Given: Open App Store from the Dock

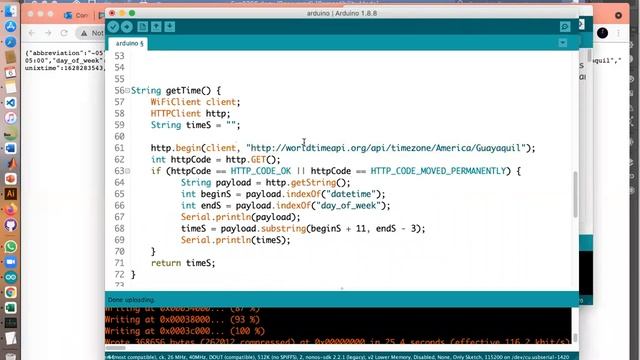Looking at the screenshot, I should (11, 27).
